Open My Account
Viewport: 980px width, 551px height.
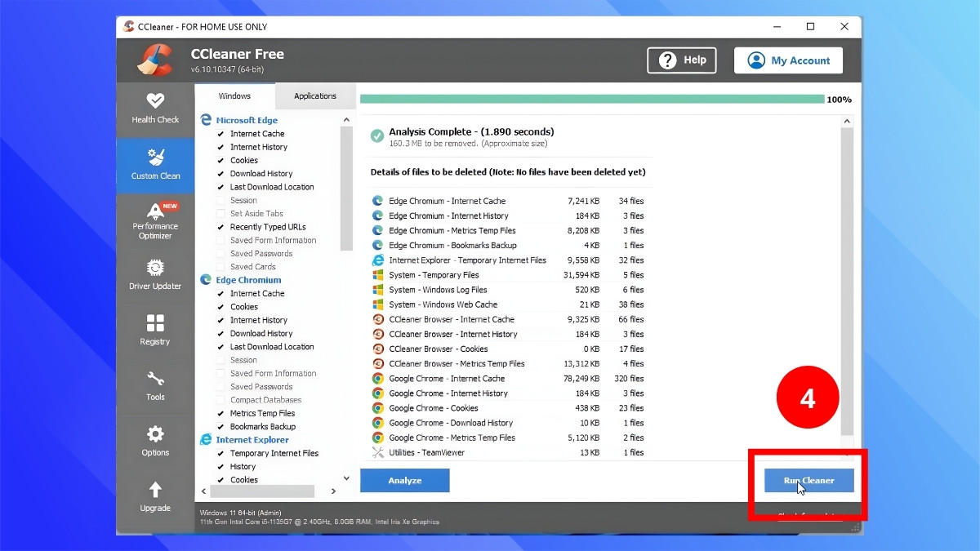[x=787, y=60]
